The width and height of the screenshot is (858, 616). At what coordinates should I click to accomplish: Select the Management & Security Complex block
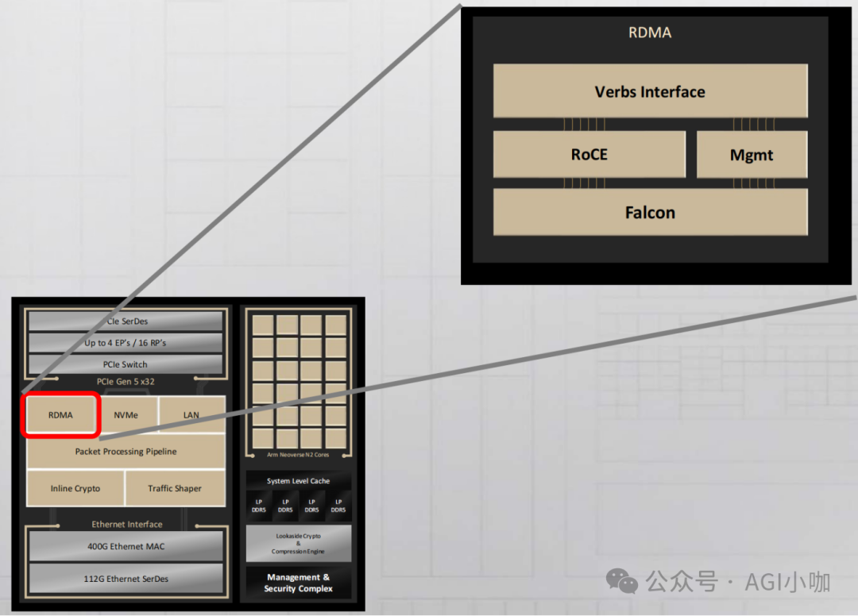[298, 583]
